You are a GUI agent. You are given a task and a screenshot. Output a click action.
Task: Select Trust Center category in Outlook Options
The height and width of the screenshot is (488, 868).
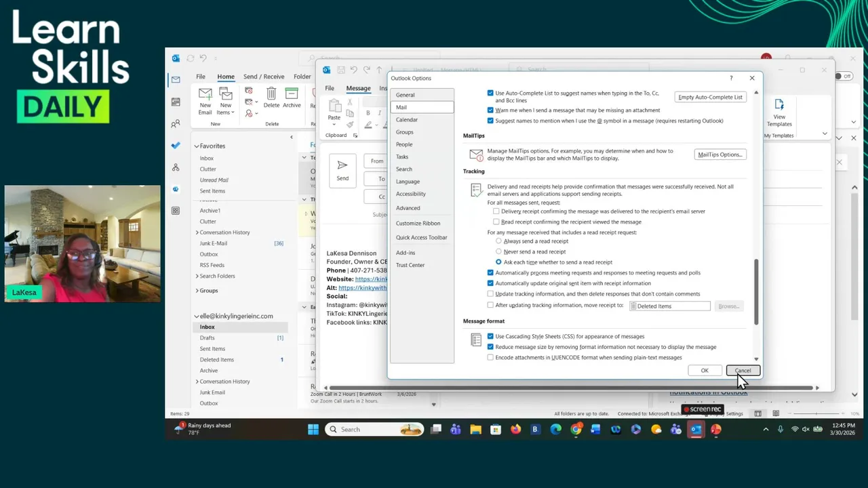(422, 265)
